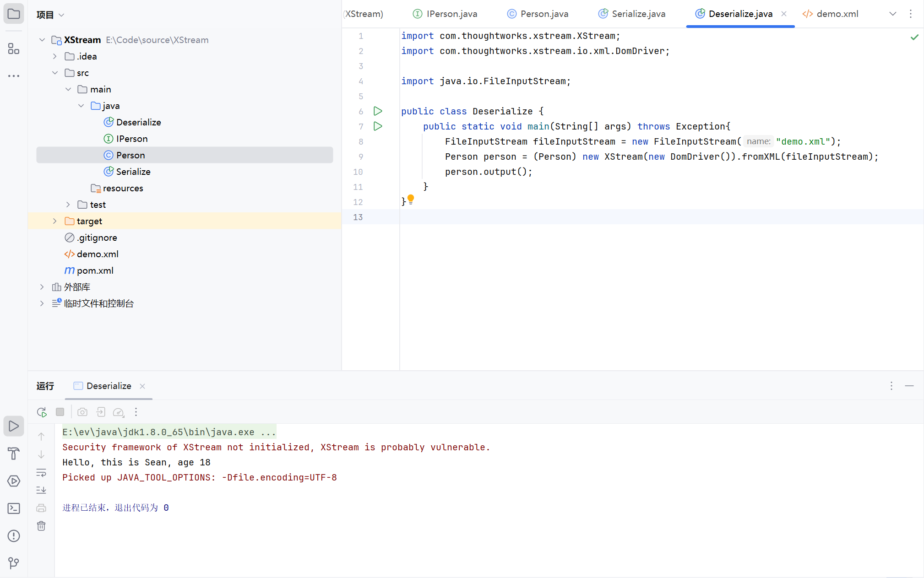Jump up the stack trace arrow
The width and height of the screenshot is (924, 578).
[x=41, y=437]
